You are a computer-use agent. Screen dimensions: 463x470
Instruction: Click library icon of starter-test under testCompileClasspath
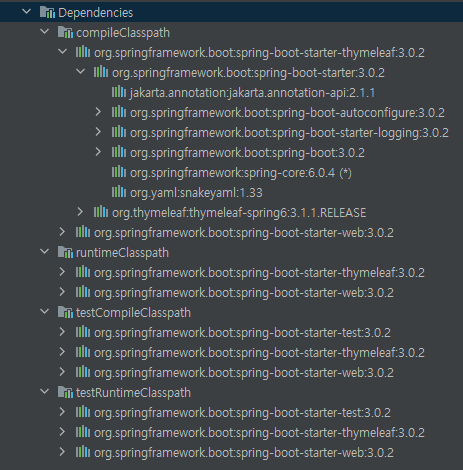83,332
